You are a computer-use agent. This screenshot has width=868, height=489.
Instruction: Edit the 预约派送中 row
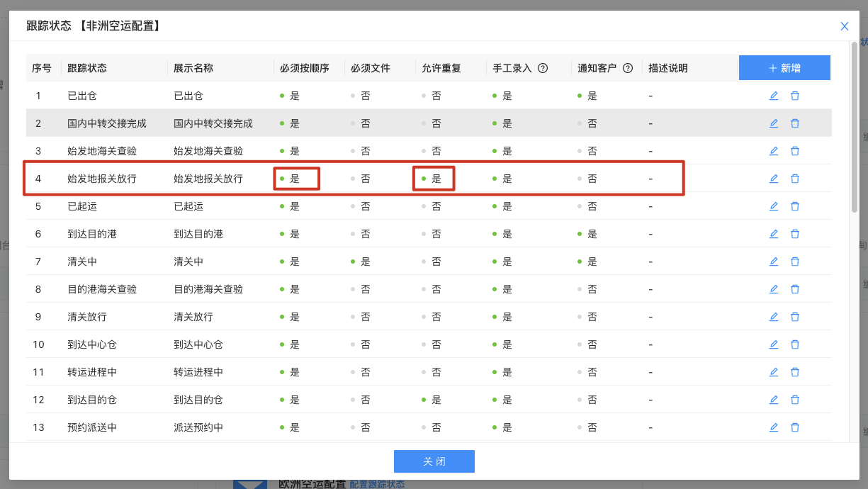pos(773,427)
